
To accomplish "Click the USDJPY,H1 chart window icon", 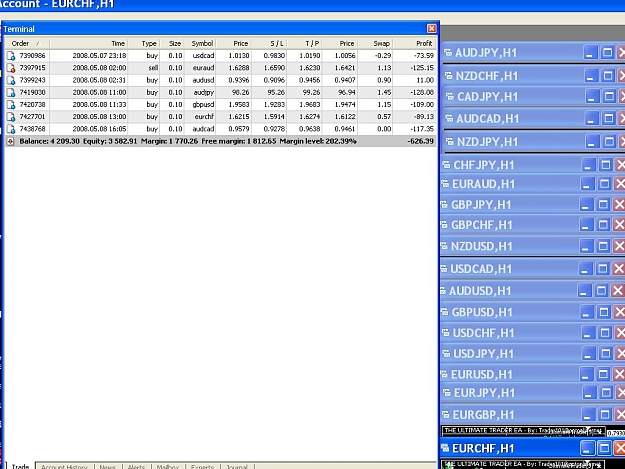I will 446,353.
